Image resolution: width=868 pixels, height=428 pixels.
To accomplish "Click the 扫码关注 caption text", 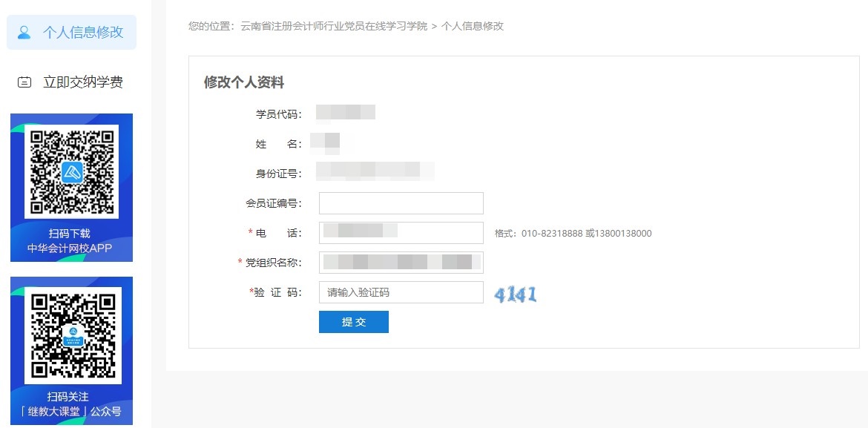I will 68,397.
